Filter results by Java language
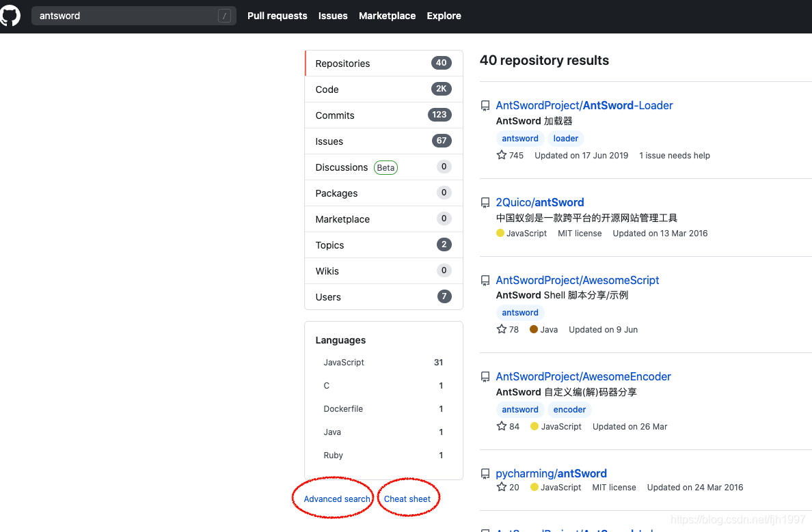The height and width of the screenshot is (532, 812). pyautogui.click(x=383, y=432)
